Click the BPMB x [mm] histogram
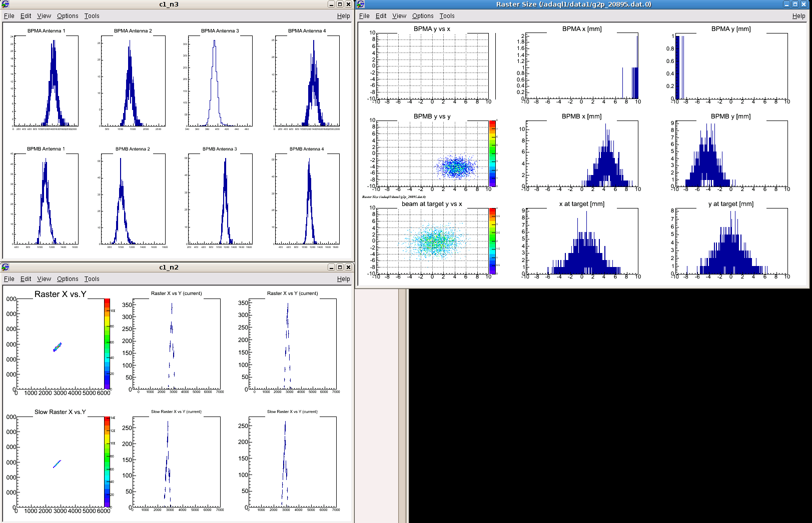Viewport: 812px width, 523px height. [x=582, y=153]
